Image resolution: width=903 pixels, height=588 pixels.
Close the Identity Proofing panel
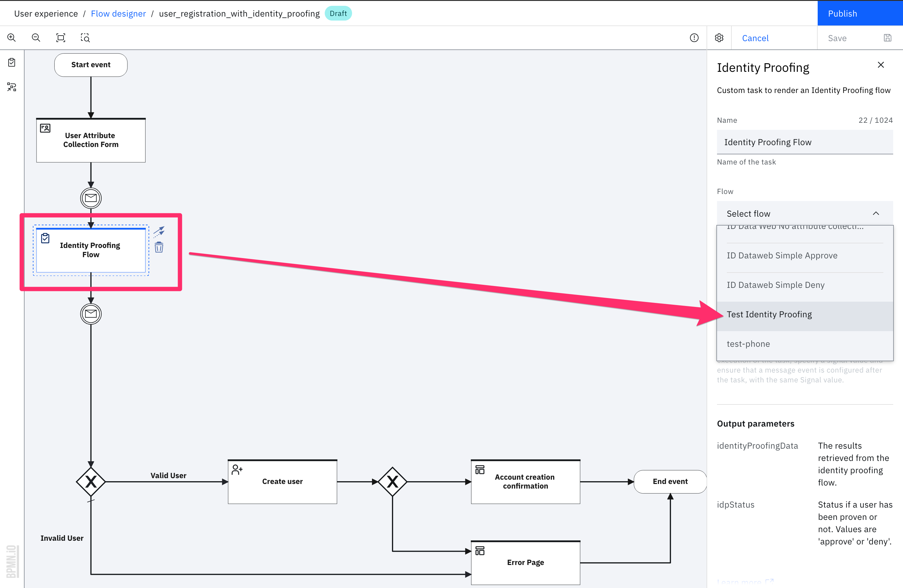[881, 65]
